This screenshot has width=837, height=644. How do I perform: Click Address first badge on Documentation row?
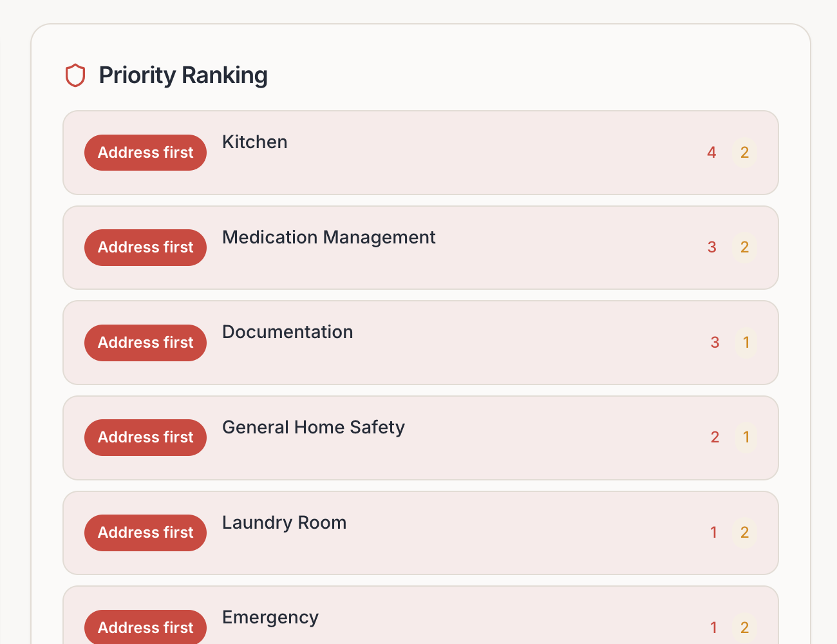pos(146,343)
